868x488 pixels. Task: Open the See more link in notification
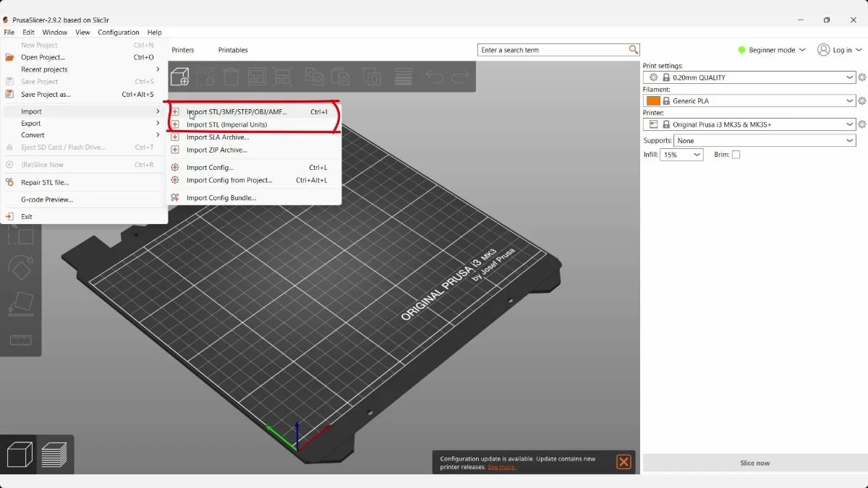click(501, 467)
